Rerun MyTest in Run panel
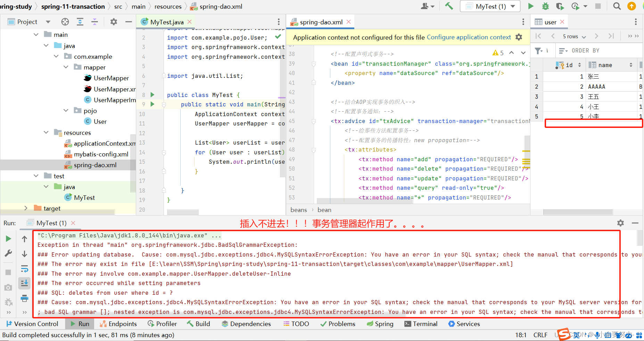644x341 pixels. (x=8, y=239)
